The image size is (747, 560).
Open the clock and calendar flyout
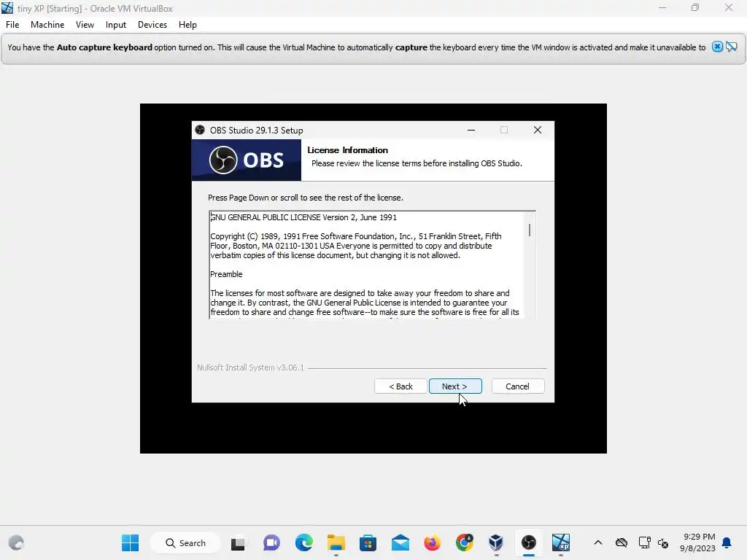point(697,542)
